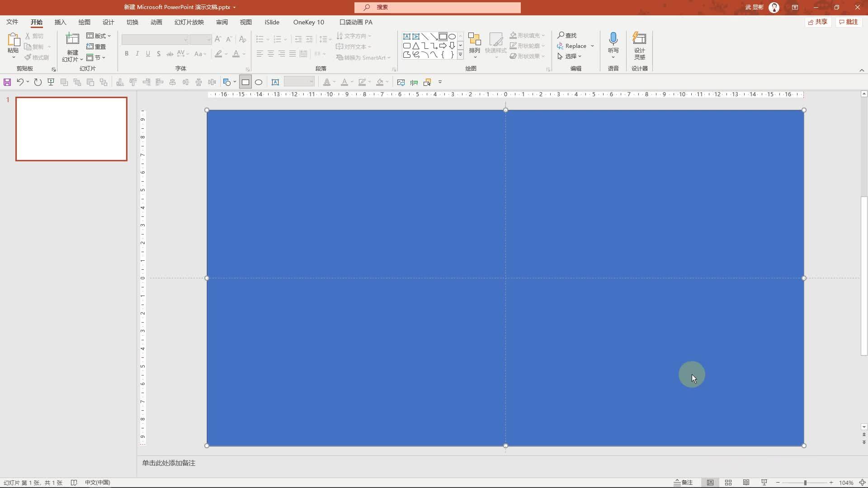868x488 pixels.
Task: Switch to the 设计 (Design) tab
Action: pyautogui.click(x=108, y=22)
